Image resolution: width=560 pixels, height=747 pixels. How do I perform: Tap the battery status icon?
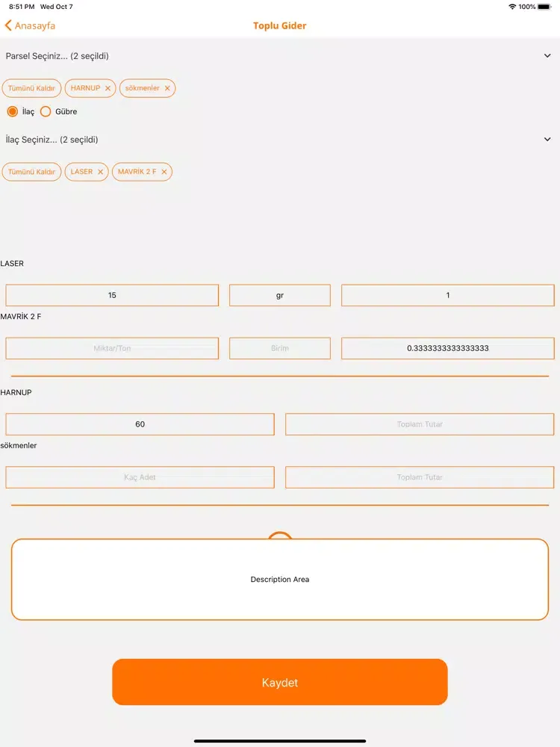[x=544, y=7]
